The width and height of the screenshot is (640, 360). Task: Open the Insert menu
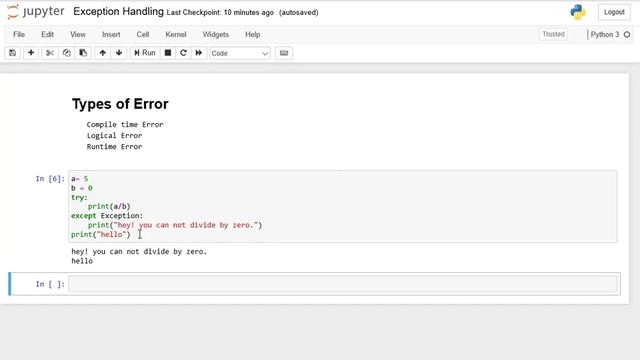point(111,35)
